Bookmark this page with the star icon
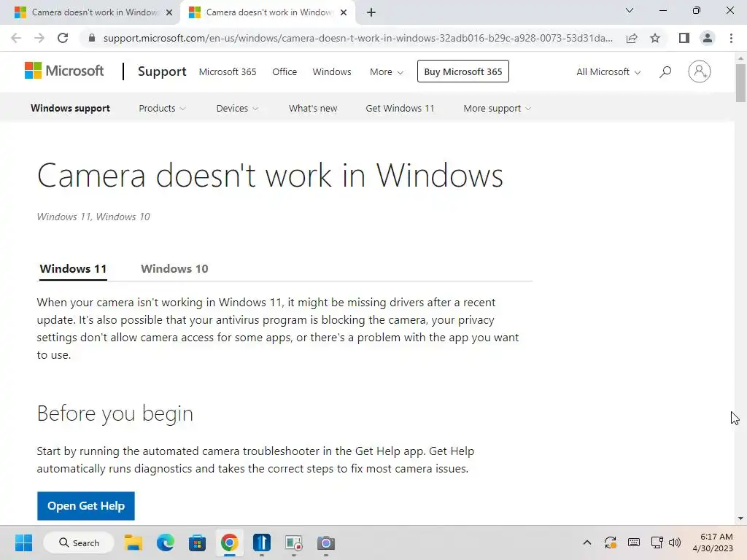 pyautogui.click(x=655, y=38)
